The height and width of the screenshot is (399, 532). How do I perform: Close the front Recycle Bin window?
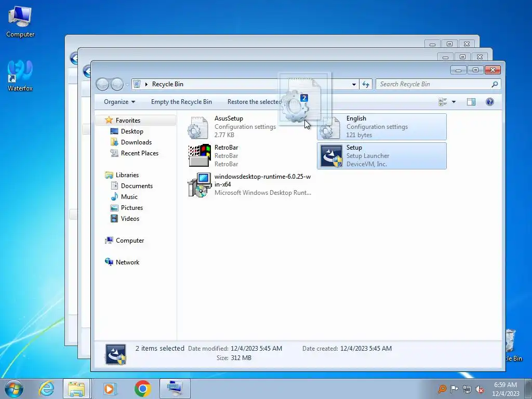pyautogui.click(x=493, y=70)
